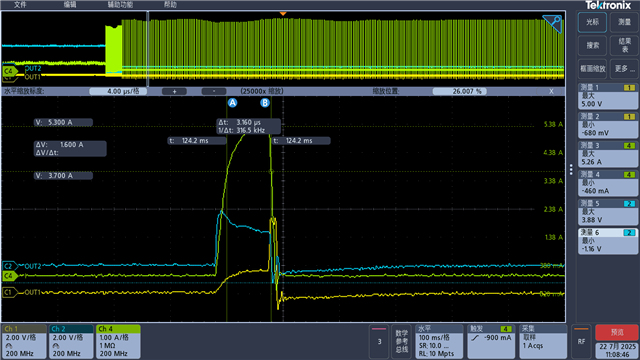Toggle the Ch 2 channel badge
The height and width of the screenshot is (360, 640).
71,342
